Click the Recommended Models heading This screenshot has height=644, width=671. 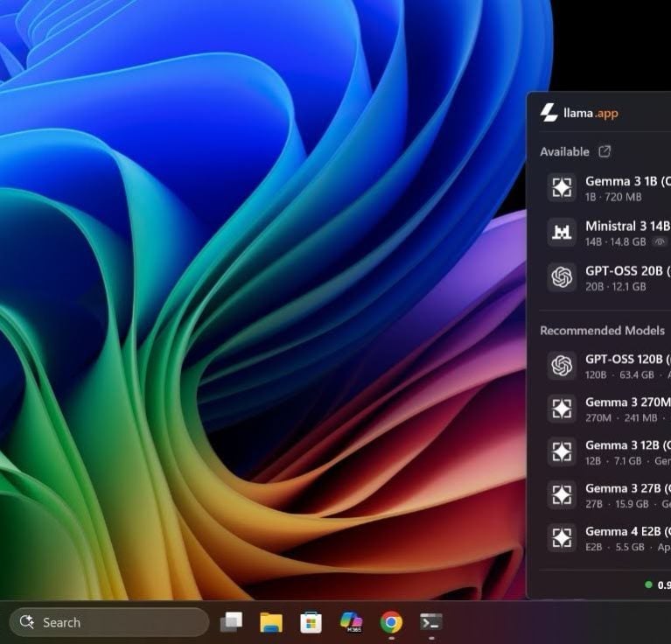(602, 331)
